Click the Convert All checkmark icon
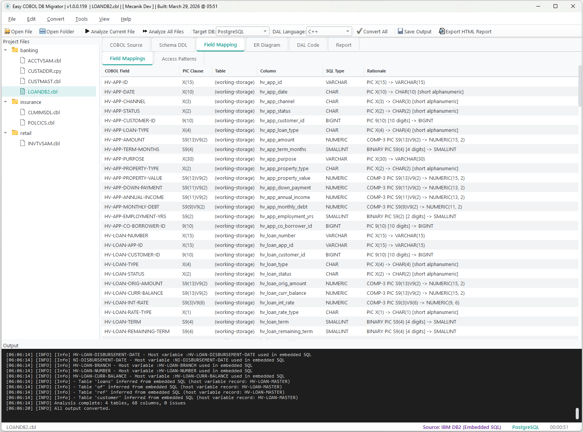Viewport: 583px width, 432px height. pyautogui.click(x=359, y=32)
